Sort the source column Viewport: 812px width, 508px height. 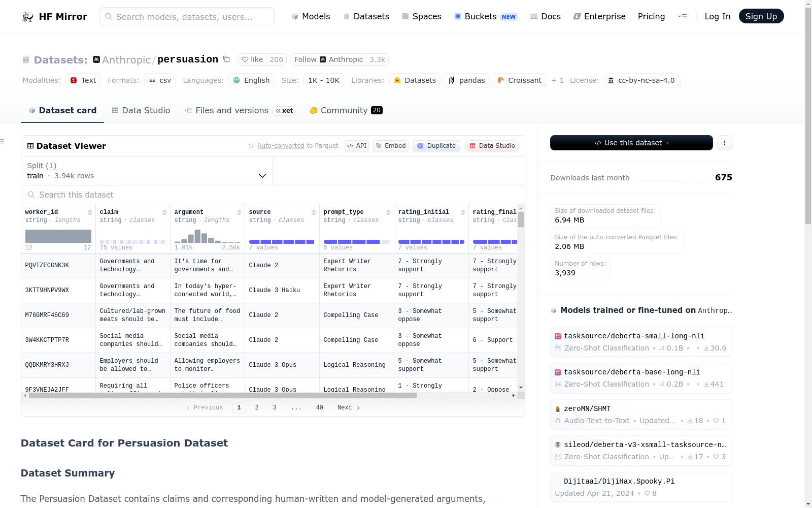(314, 212)
